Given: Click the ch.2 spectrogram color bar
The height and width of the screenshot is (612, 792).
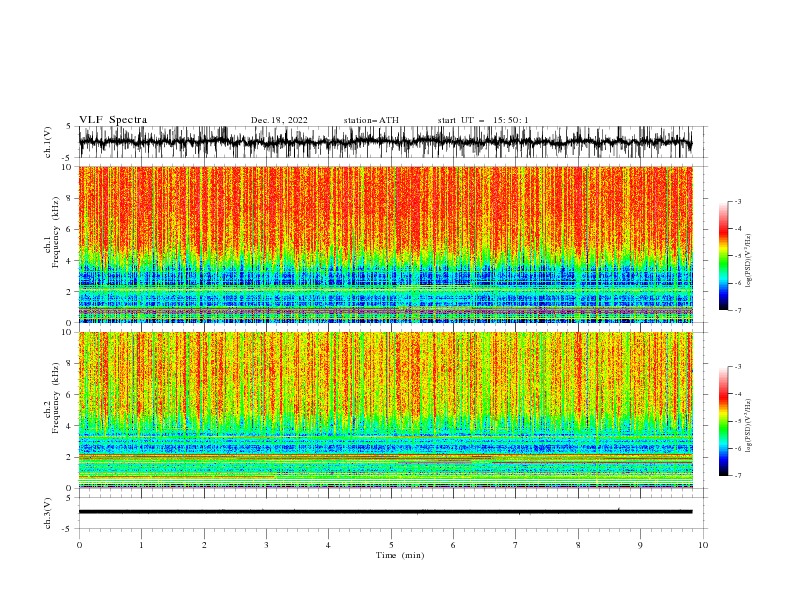Looking at the screenshot, I should 723,421.
